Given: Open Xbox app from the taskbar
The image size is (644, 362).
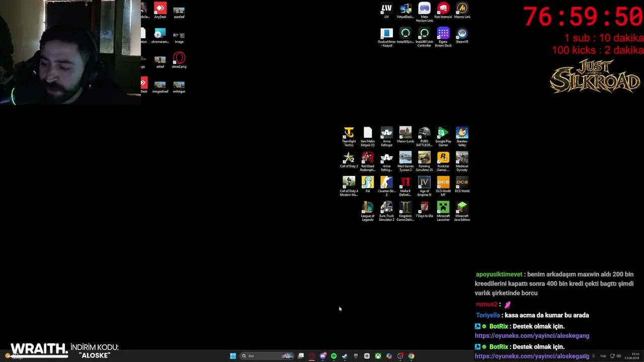Looking at the screenshot, I should 378,356.
